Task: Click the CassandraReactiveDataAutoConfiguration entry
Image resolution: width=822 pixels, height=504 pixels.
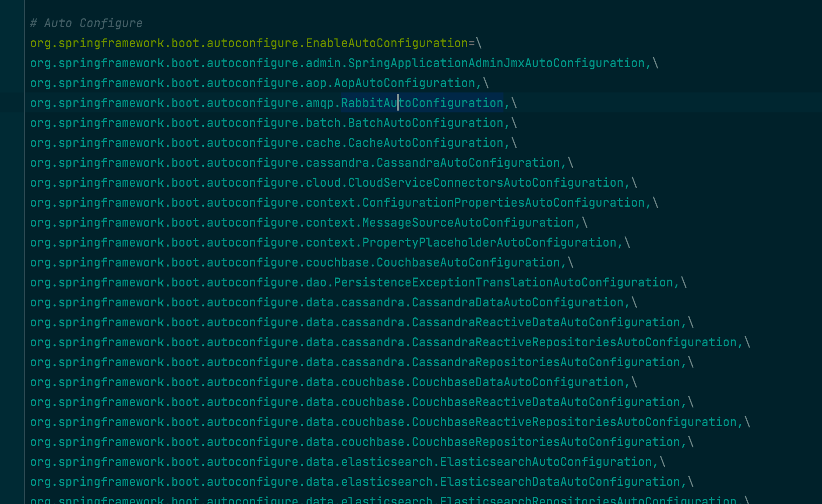Action: click(x=362, y=322)
